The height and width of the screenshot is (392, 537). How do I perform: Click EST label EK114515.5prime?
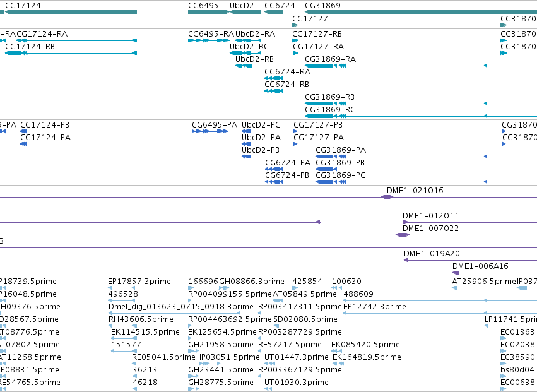click(145, 333)
